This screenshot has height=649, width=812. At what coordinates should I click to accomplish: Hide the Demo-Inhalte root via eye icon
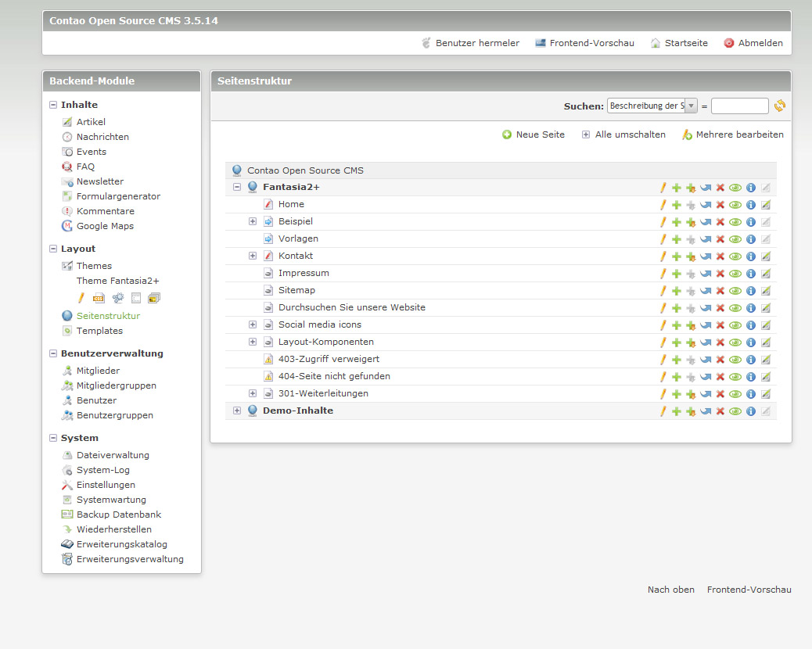(x=735, y=411)
